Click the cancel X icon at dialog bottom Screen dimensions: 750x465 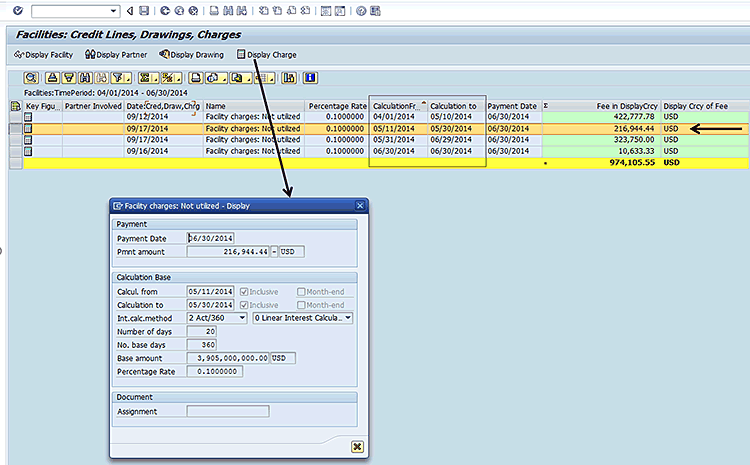(357, 446)
